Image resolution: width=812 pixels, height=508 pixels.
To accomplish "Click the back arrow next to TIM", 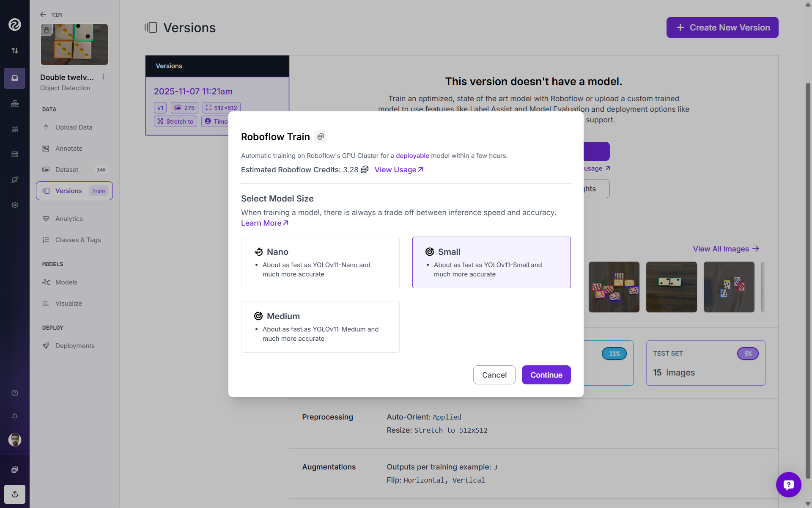I will click(x=43, y=15).
